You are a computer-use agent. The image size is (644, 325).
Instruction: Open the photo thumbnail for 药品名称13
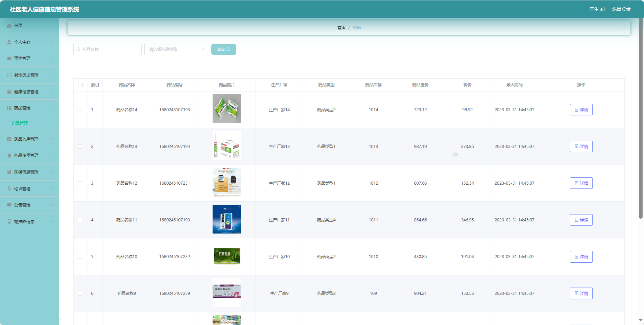(227, 145)
